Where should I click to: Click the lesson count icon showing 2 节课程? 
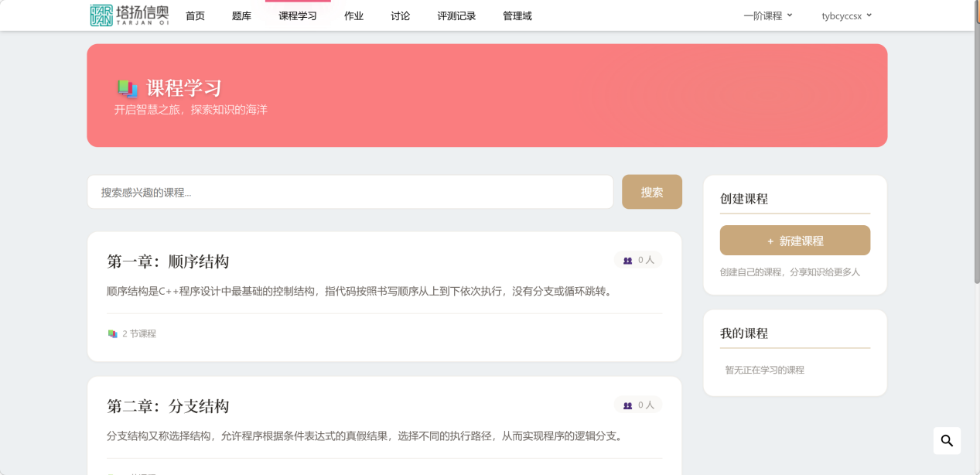112,333
